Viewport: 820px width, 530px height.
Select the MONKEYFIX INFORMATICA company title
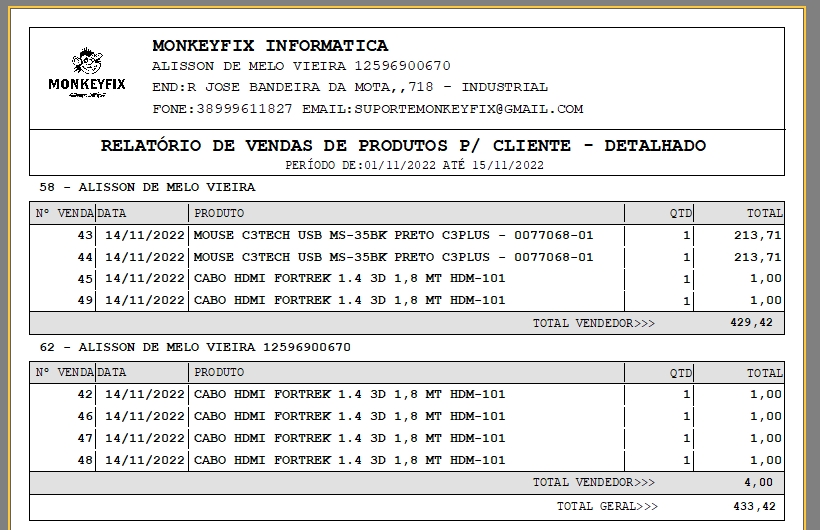point(270,46)
